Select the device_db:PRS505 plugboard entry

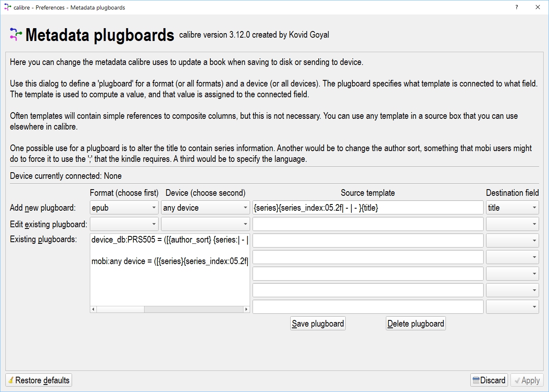click(x=170, y=240)
